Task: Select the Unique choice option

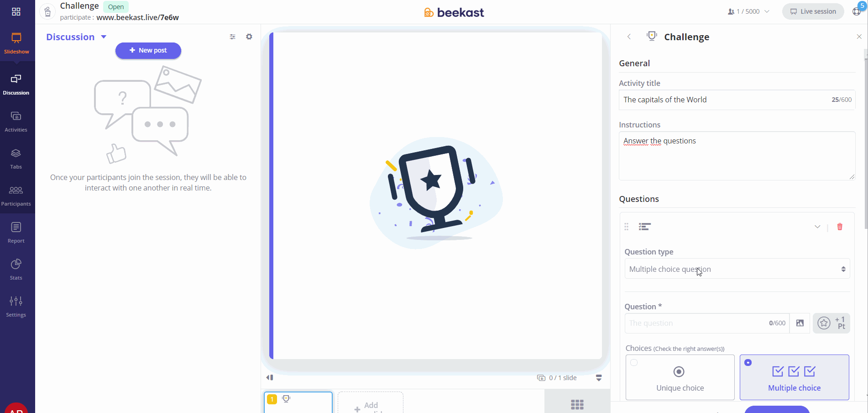Action: 680,377
